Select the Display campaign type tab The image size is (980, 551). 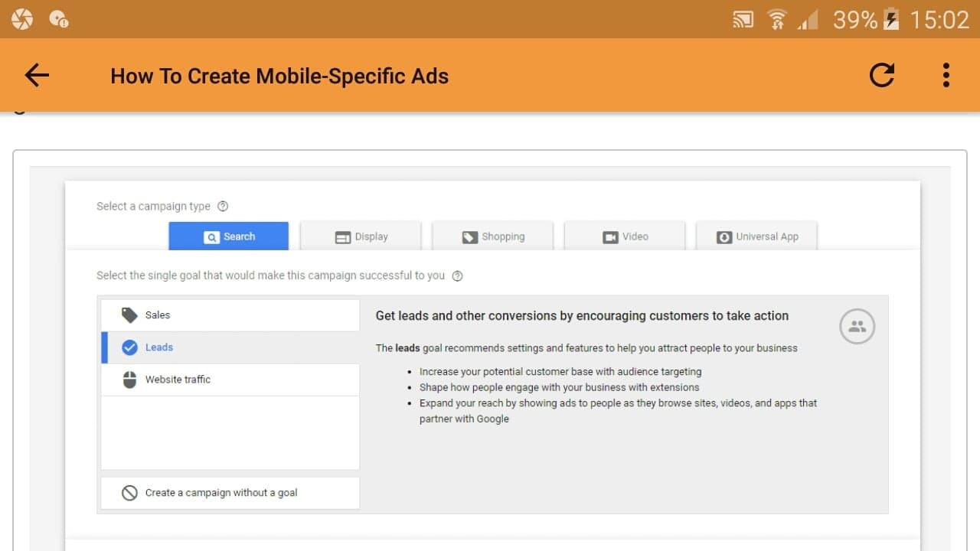coord(361,236)
